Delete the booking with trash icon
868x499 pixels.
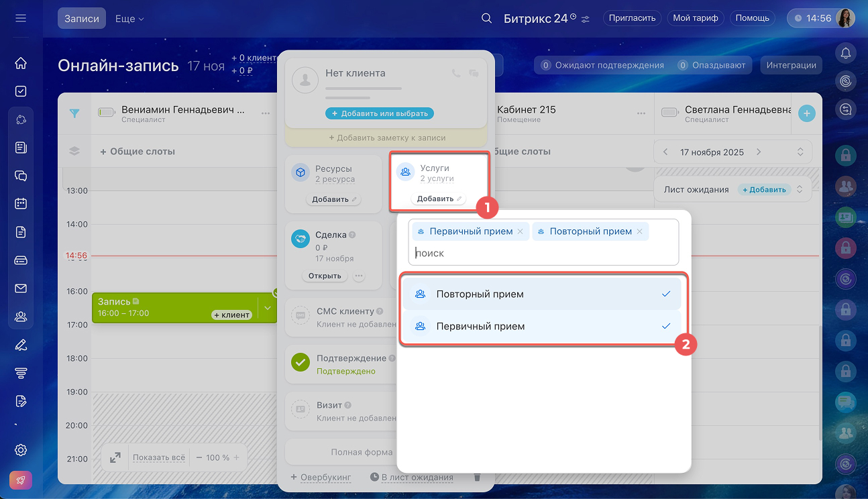[477, 477]
